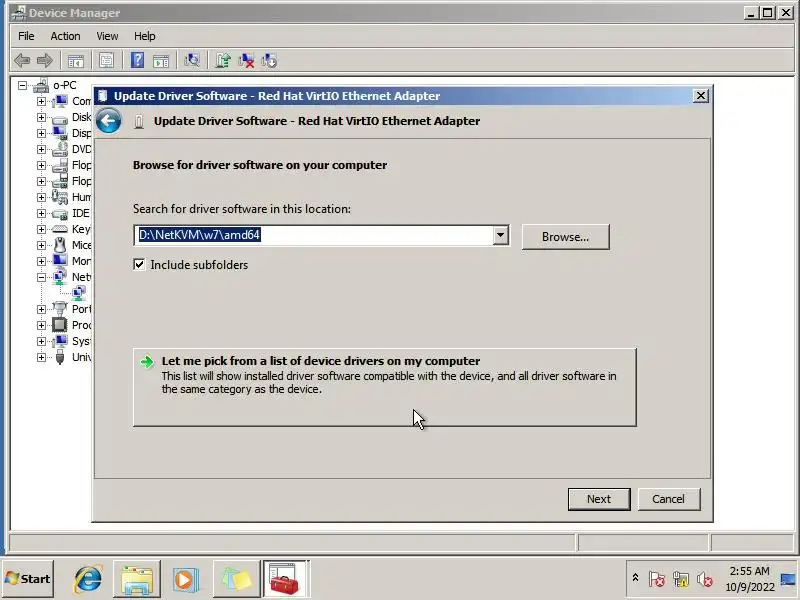Click the network status tray icon
Screen dimensions: 800x600
coord(681,579)
